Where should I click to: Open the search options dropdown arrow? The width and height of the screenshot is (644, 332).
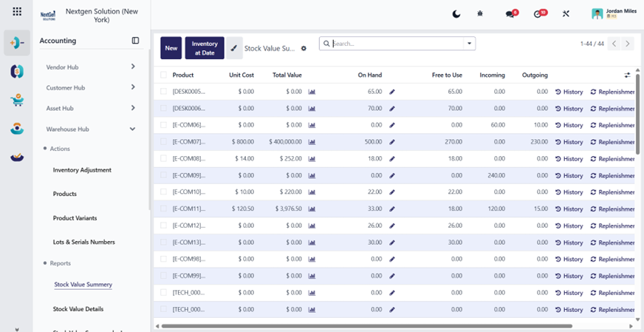pos(469,44)
